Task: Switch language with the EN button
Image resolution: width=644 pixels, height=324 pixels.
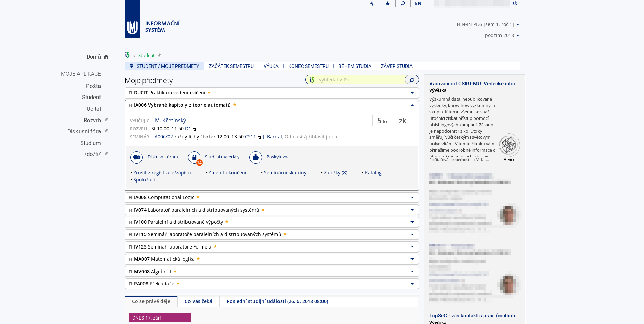Action: click(x=418, y=3)
